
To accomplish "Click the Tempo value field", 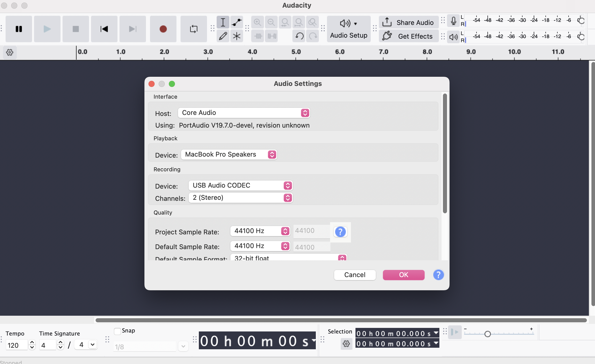I will click(16, 345).
